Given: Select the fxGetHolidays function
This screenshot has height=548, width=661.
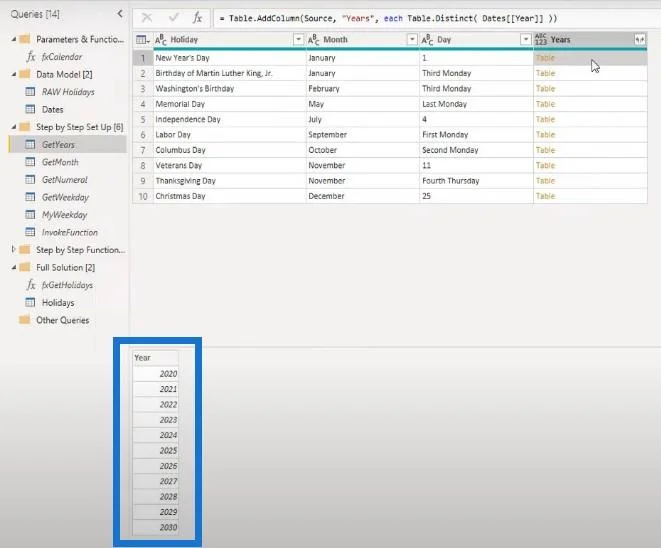Looking at the screenshot, I should [67, 285].
